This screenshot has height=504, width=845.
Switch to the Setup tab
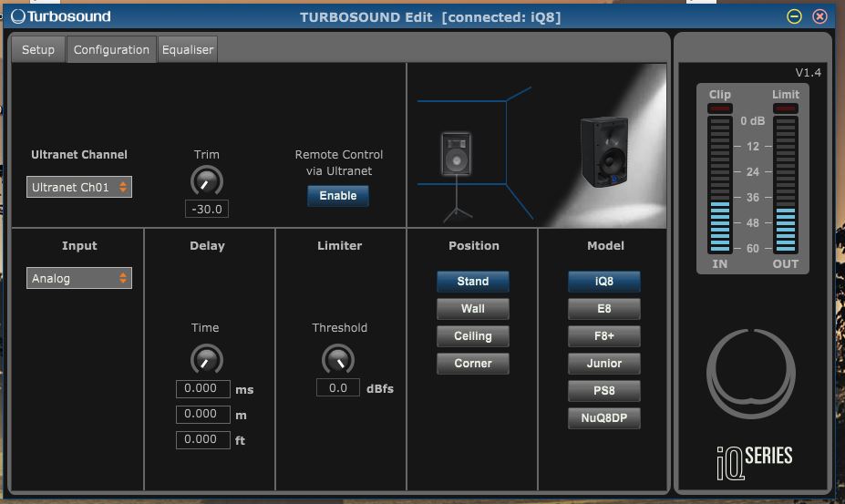[x=38, y=49]
